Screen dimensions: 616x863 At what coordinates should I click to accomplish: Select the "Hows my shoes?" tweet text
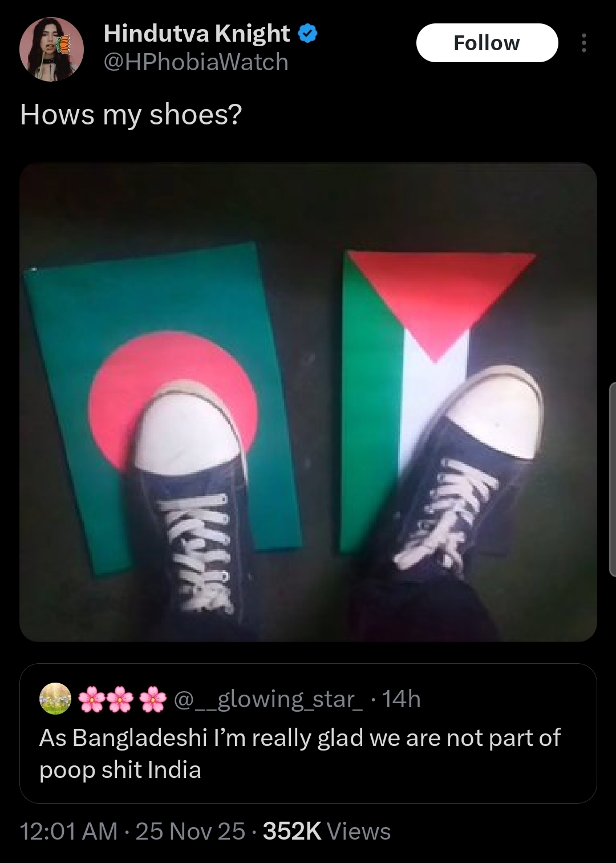[x=131, y=115]
